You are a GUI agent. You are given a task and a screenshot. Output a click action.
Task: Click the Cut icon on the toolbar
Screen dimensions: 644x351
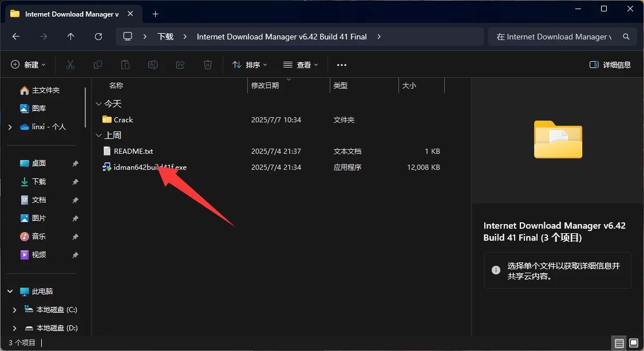point(70,64)
